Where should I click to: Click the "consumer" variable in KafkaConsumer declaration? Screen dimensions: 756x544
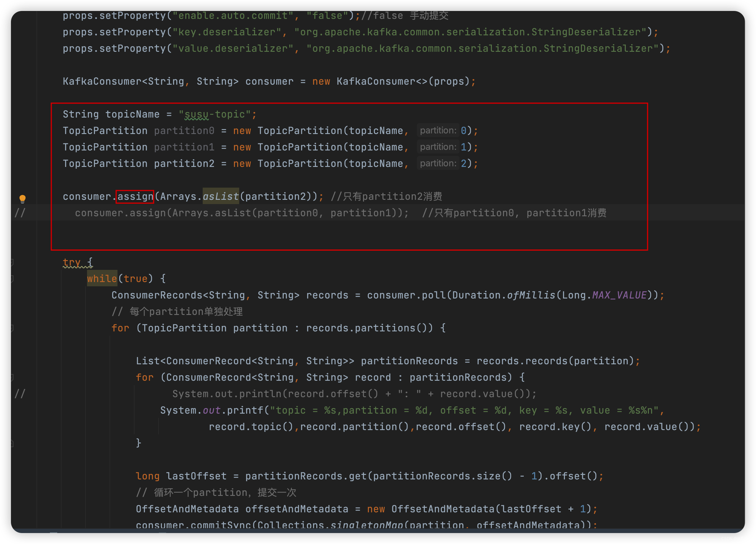269,81
